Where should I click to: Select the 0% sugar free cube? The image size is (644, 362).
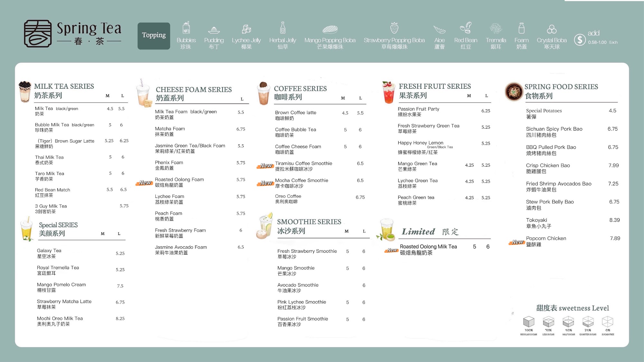pos(608,322)
